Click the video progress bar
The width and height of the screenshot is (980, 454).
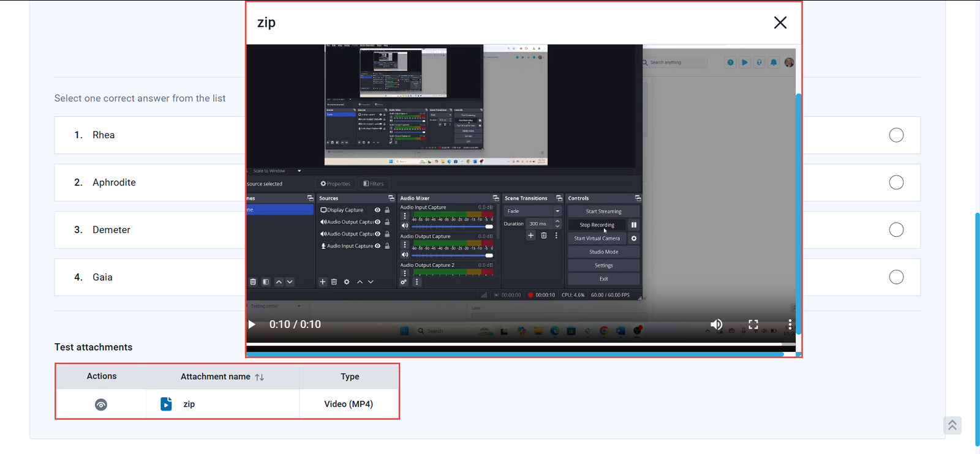[x=514, y=344]
